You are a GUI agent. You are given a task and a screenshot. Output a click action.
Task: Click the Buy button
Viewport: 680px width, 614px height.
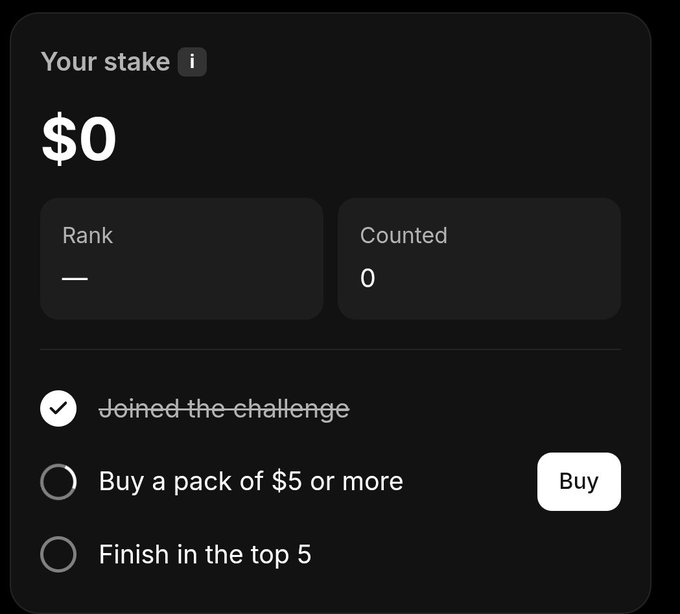click(579, 482)
